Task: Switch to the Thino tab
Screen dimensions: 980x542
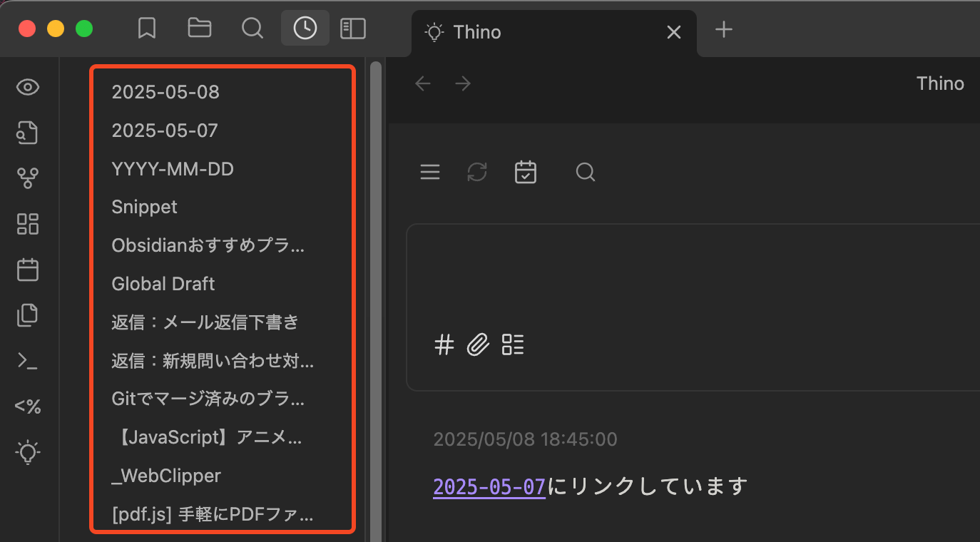Action: tap(553, 32)
